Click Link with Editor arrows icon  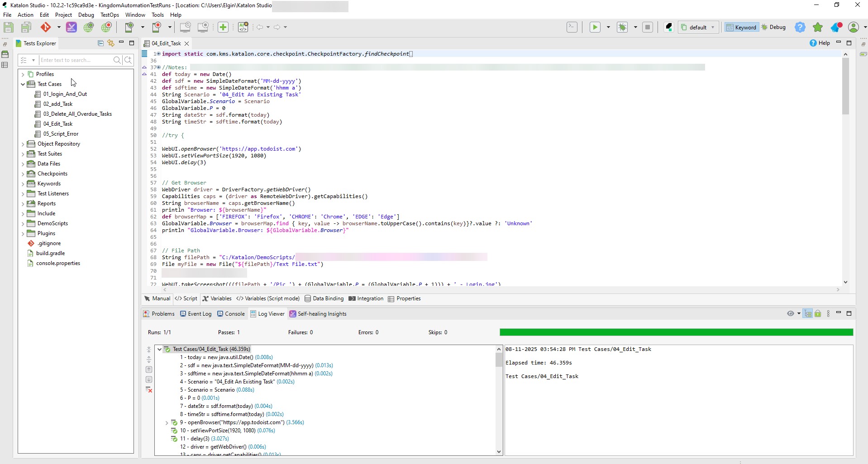pyautogui.click(x=110, y=43)
